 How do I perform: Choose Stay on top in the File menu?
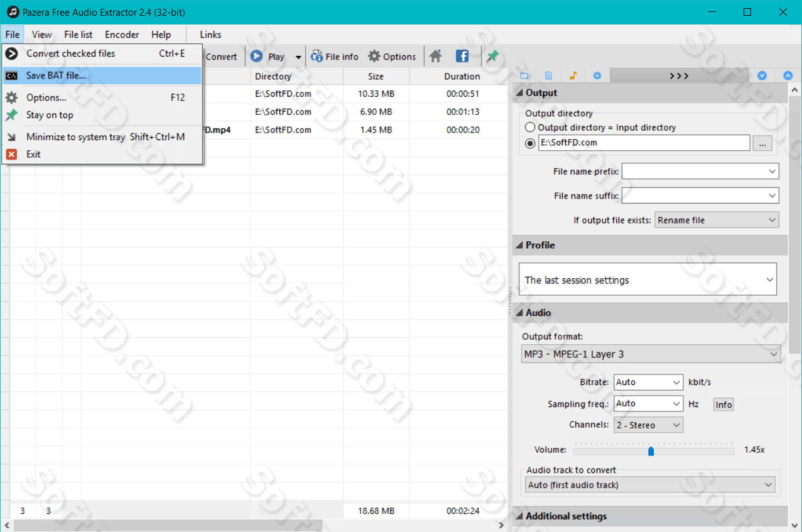(x=102, y=115)
